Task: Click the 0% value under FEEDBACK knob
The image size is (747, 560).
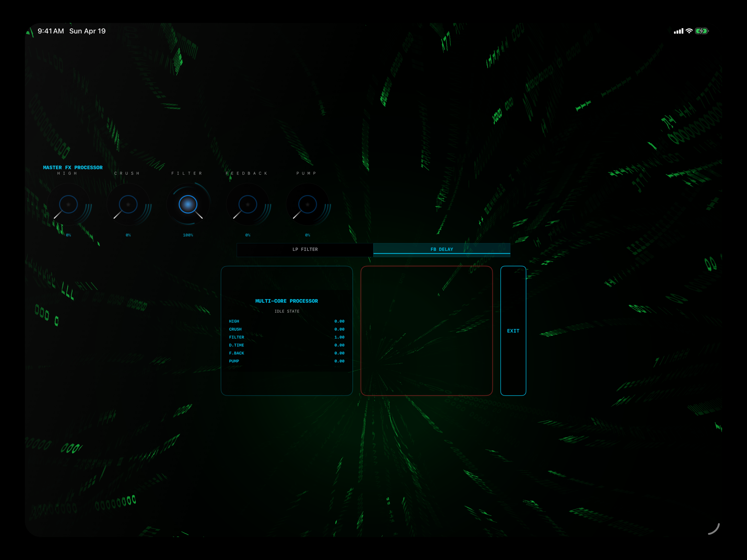Action: pyautogui.click(x=248, y=235)
